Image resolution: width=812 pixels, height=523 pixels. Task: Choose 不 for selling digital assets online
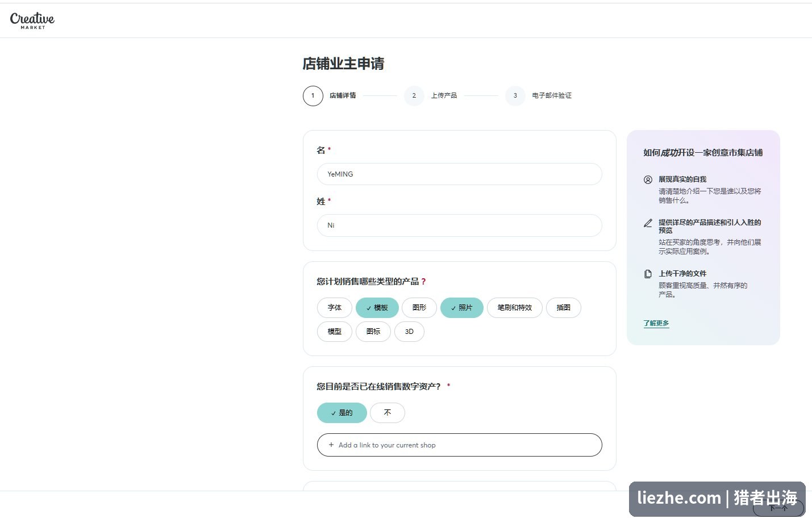pyautogui.click(x=388, y=413)
